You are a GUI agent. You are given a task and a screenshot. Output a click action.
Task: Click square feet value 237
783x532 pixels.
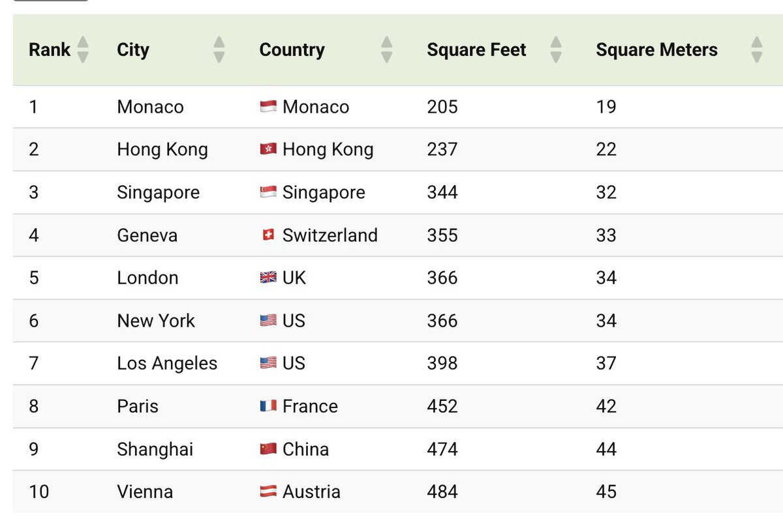click(442, 149)
